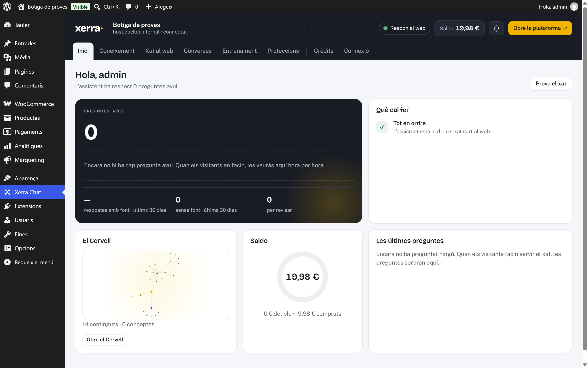Screen dimensions: 588x368
Task: Click the Analítiques bar chart icon
Action: coord(7,146)
